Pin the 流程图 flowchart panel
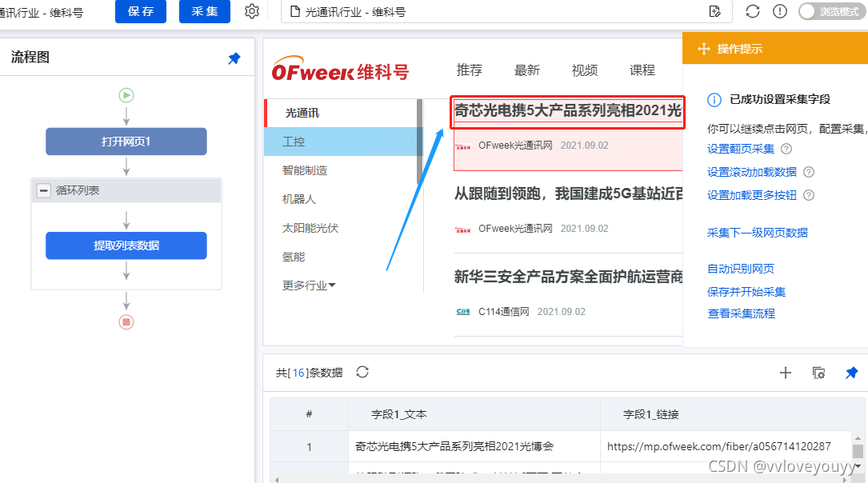The height and width of the screenshot is (483, 868). 234,58
